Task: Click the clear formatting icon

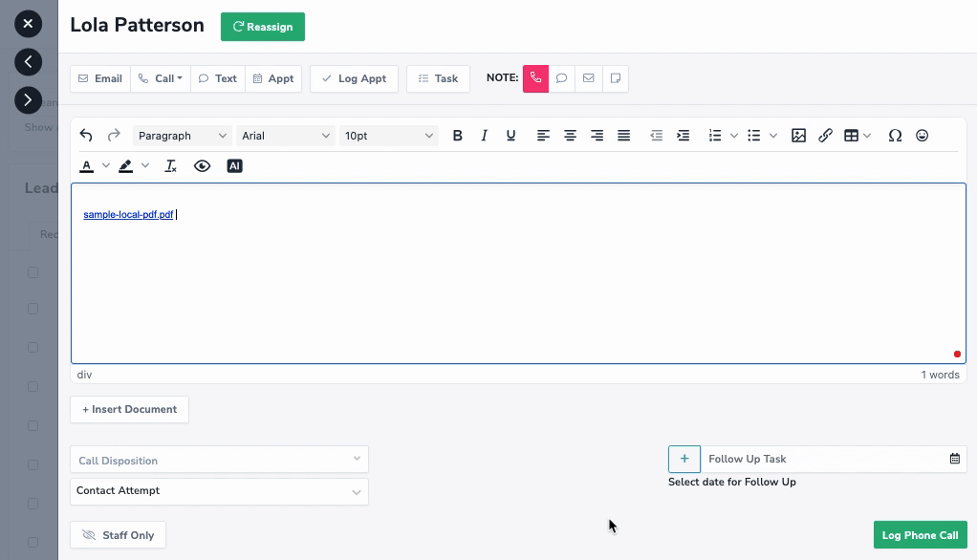Action: pyautogui.click(x=171, y=166)
